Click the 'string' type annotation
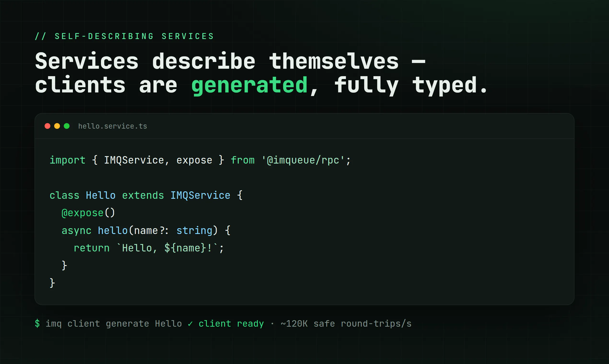Image resolution: width=609 pixels, height=364 pixels. tap(194, 231)
